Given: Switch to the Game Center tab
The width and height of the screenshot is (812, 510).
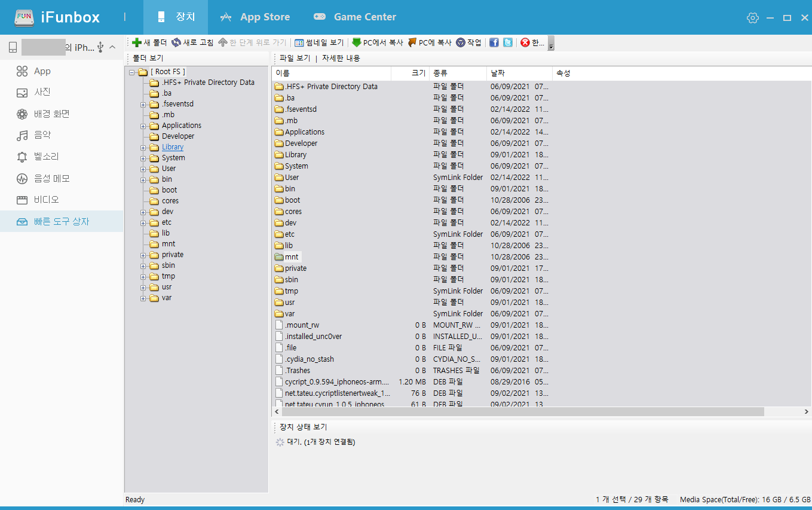Looking at the screenshot, I should point(355,17).
